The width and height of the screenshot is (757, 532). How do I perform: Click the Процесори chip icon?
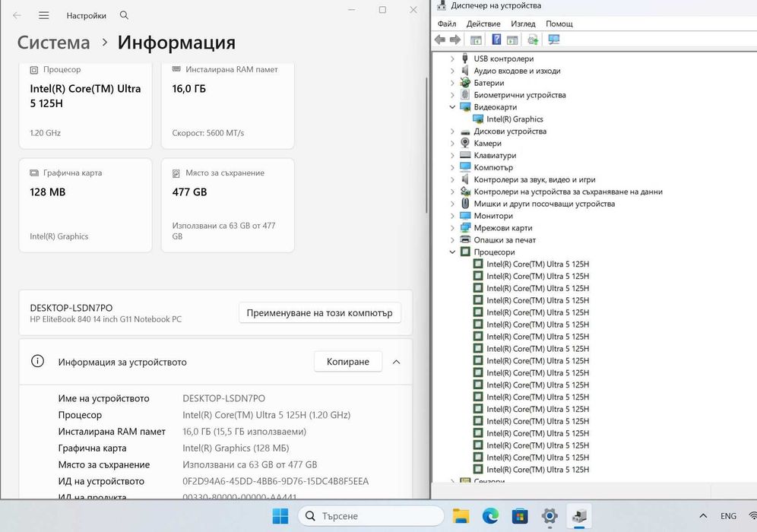click(x=465, y=252)
